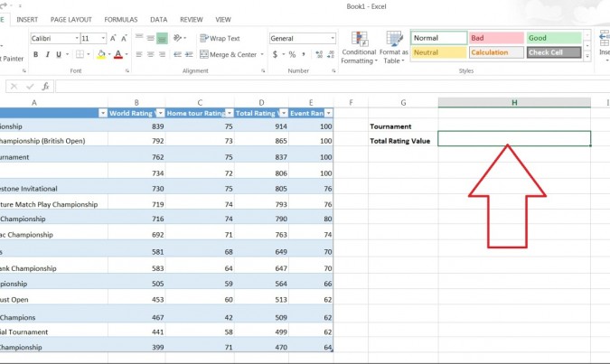610x364 pixels.
Task: Cancel formula bar entry
Action: 14,87
